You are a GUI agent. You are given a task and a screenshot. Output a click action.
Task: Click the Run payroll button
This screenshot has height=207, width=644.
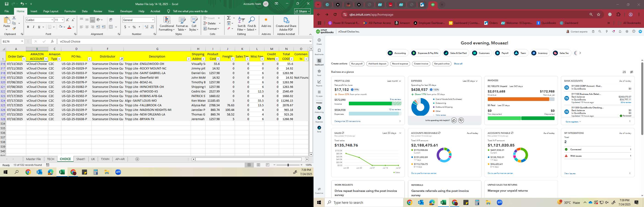(357, 64)
